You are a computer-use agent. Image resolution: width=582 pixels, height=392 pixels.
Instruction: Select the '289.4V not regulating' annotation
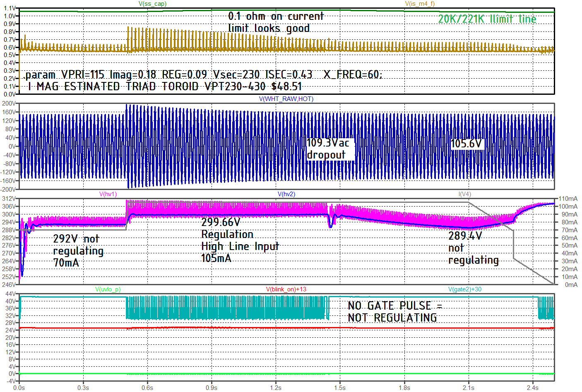[x=474, y=248]
